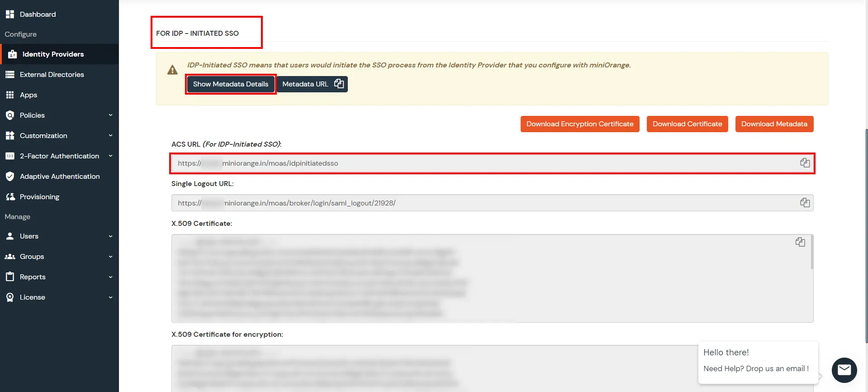The image size is (868, 392).
Task: Click the Provisioning icon
Action: tap(10, 197)
